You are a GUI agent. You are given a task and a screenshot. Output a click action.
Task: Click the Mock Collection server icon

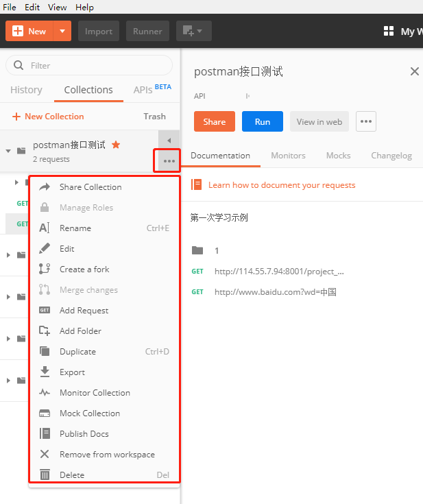coord(45,413)
